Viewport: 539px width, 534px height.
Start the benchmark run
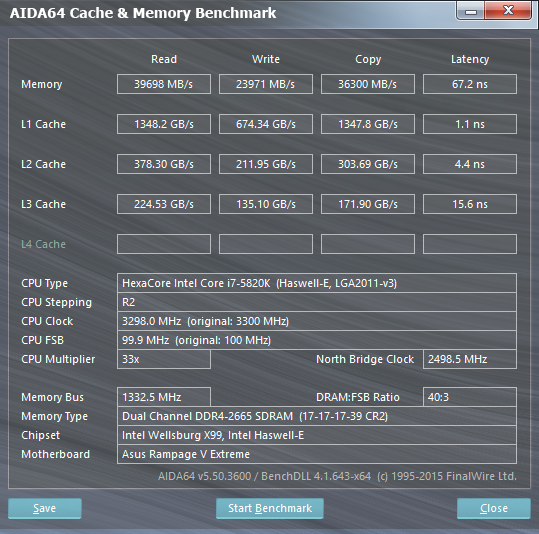click(270, 508)
